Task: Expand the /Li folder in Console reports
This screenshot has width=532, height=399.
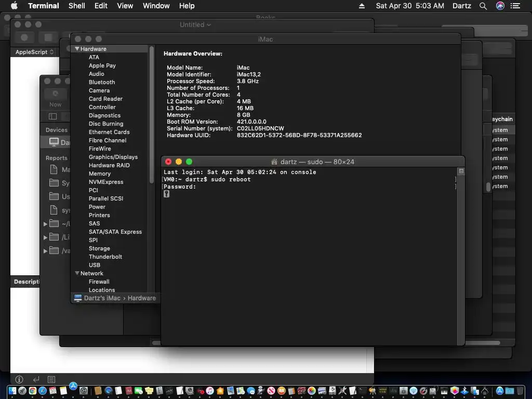Action: [x=46, y=237]
